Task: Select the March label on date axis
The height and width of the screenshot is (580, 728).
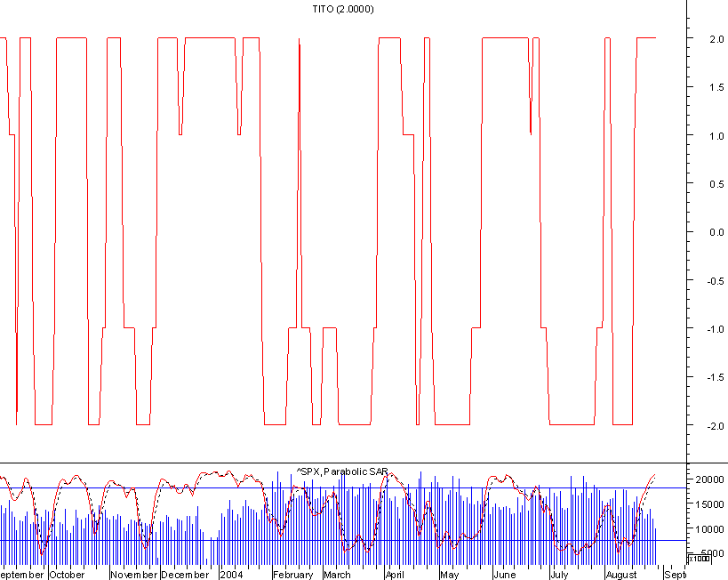Action: pyautogui.click(x=337, y=575)
